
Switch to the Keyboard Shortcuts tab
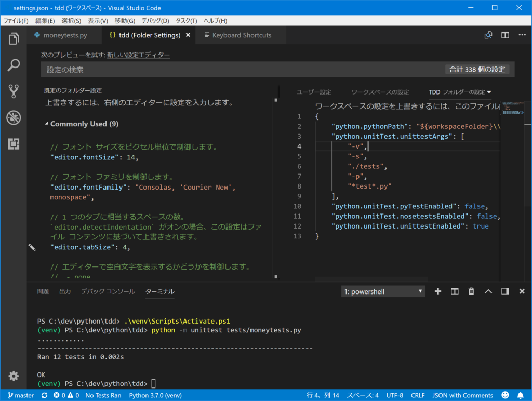241,35
